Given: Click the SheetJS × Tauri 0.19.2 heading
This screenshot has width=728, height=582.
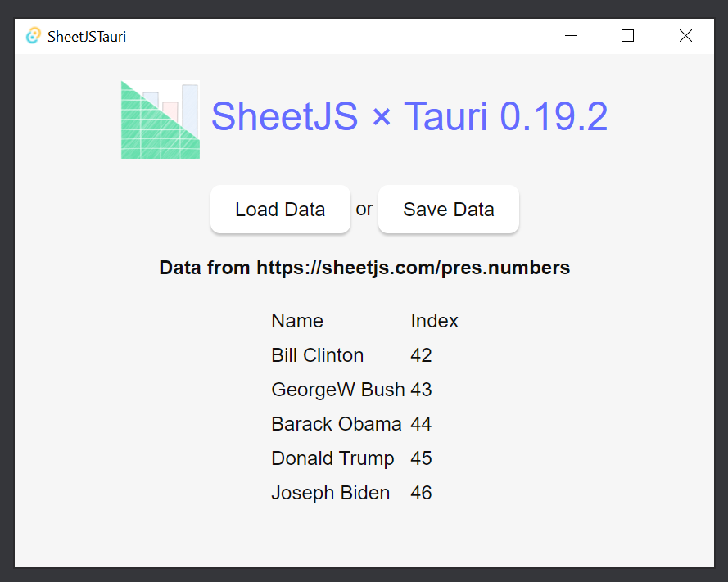Looking at the screenshot, I should pyautogui.click(x=409, y=116).
